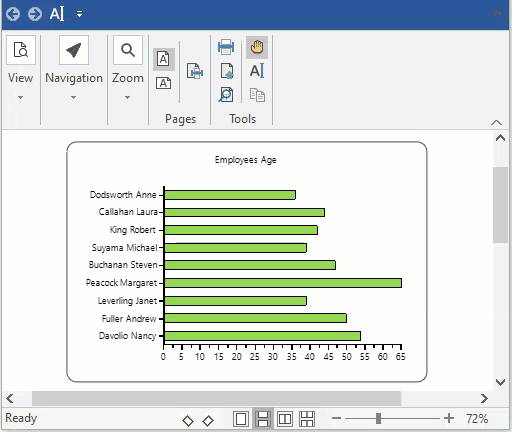The height and width of the screenshot is (432, 512).
Task: Click the Copy icon in Tools
Action: pyautogui.click(x=257, y=95)
